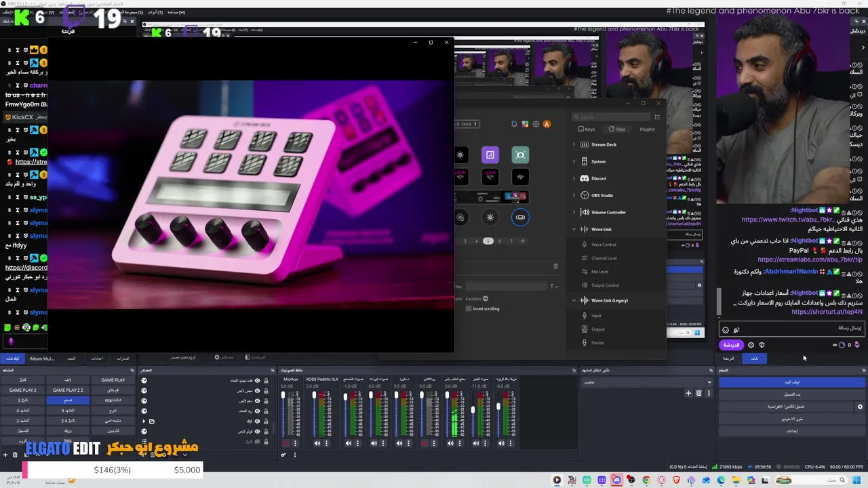This screenshot has height=488, width=868.
Task: Select the teal camera screenshot key
Action: (520, 155)
